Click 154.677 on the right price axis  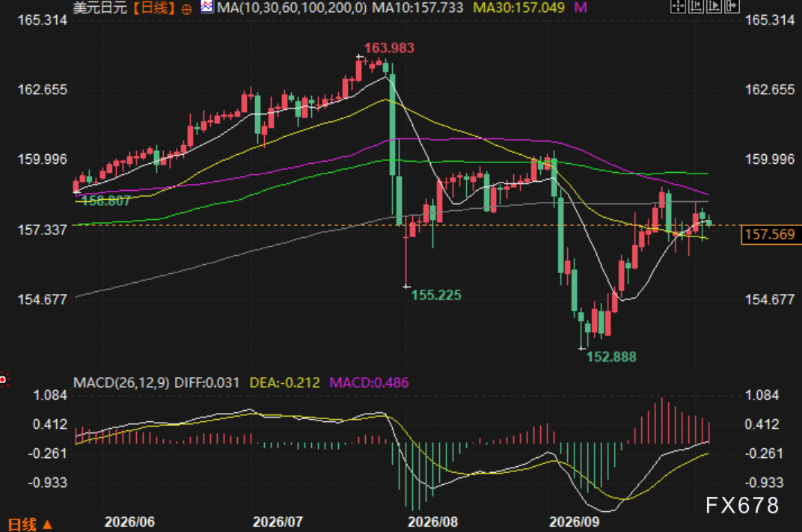(x=770, y=300)
